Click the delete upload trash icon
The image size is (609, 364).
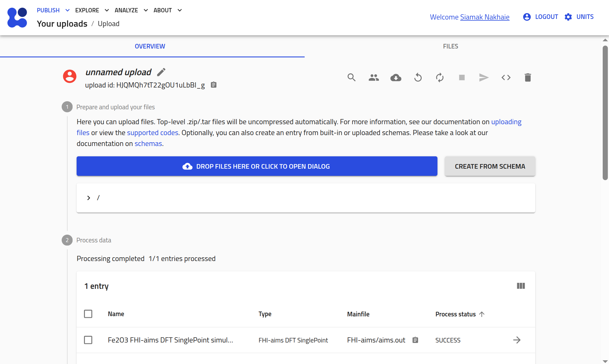pos(528,77)
